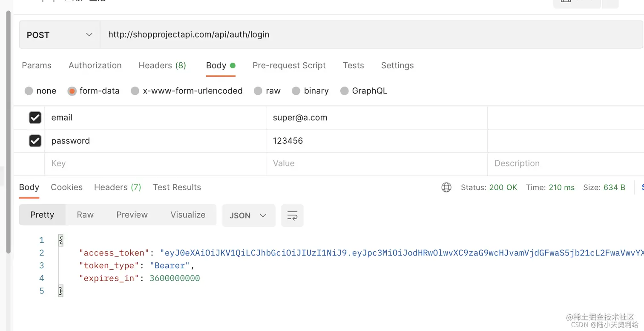Open the Pre-request Script tab

(289, 65)
